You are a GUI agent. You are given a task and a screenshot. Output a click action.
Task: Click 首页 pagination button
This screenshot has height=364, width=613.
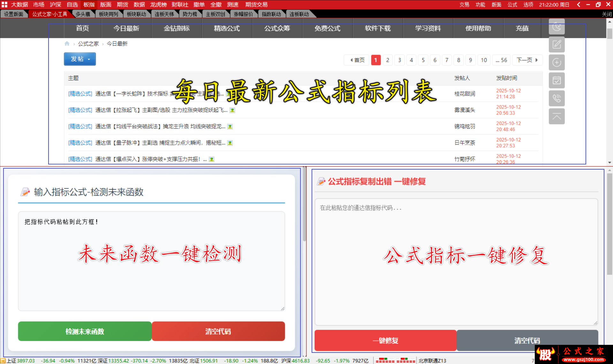(357, 60)
